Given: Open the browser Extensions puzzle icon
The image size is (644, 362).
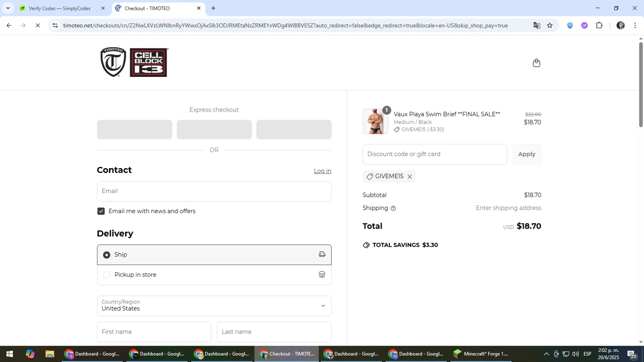Looking at the screenshot, I should click(x=599, y=25).
